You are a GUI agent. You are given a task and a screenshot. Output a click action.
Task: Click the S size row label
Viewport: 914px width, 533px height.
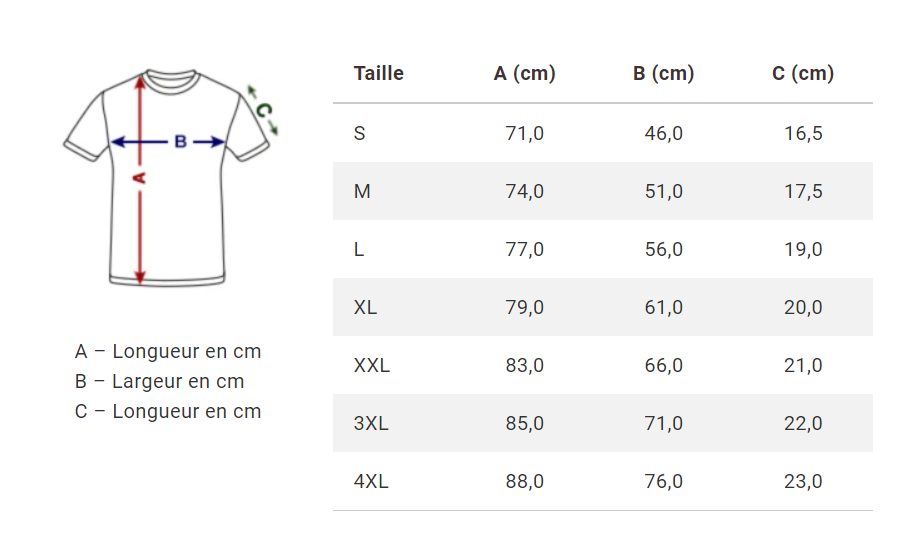360,133
